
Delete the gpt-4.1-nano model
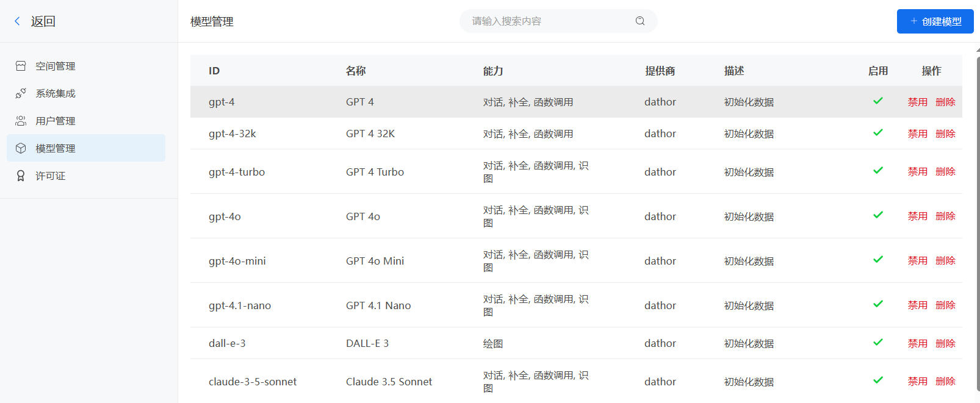[x=945, y=305]
